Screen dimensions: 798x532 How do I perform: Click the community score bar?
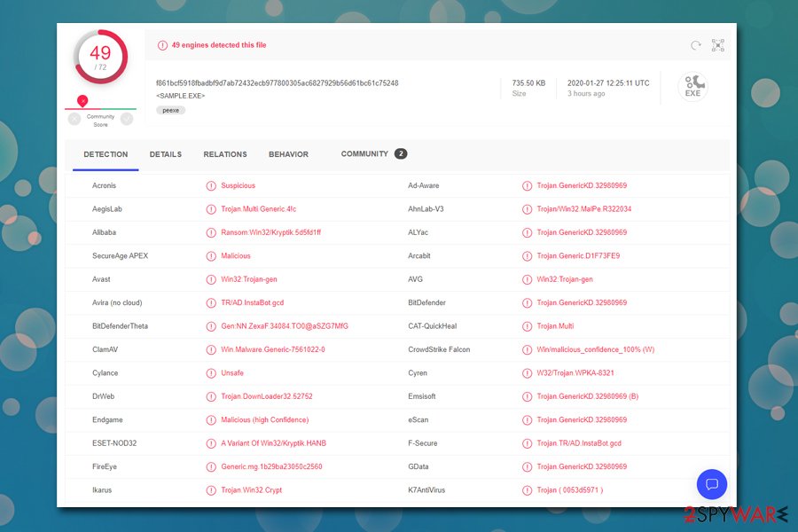point(100,108)
